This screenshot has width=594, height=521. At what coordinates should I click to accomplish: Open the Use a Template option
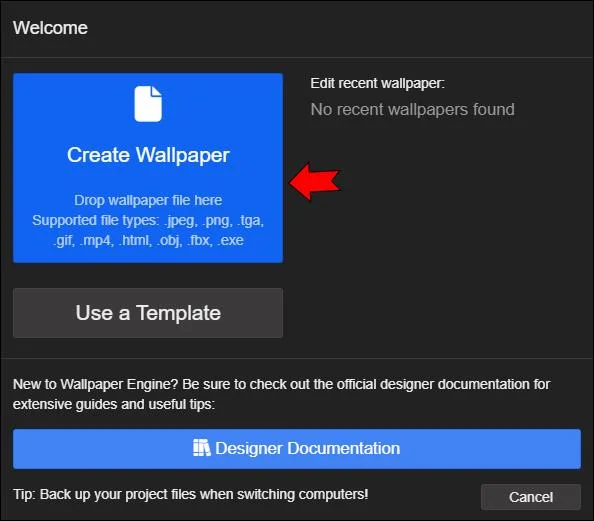tap(148, 313)
